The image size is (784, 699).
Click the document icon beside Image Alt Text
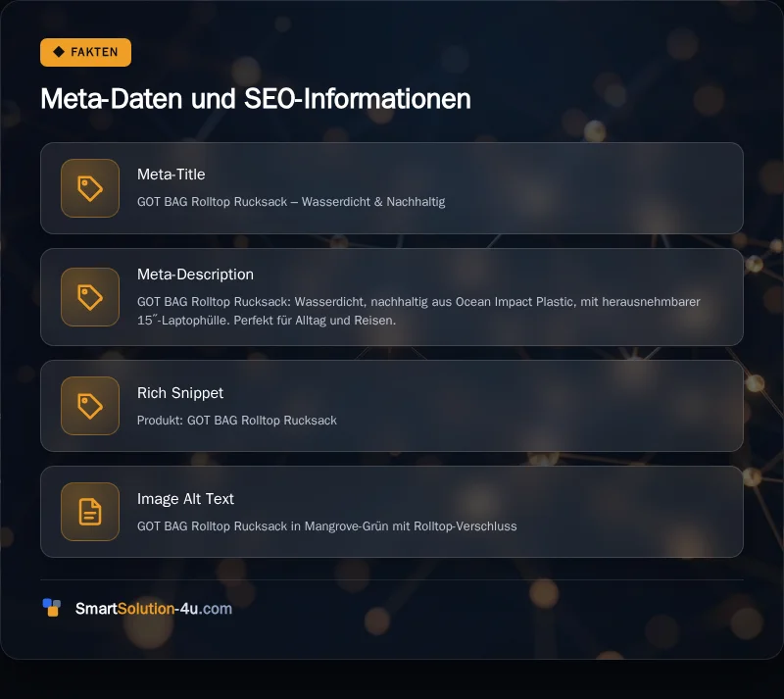90,512
